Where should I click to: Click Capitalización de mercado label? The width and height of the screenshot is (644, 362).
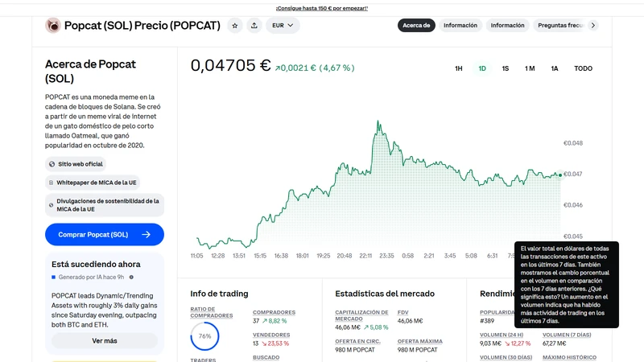tap(361, 315)
